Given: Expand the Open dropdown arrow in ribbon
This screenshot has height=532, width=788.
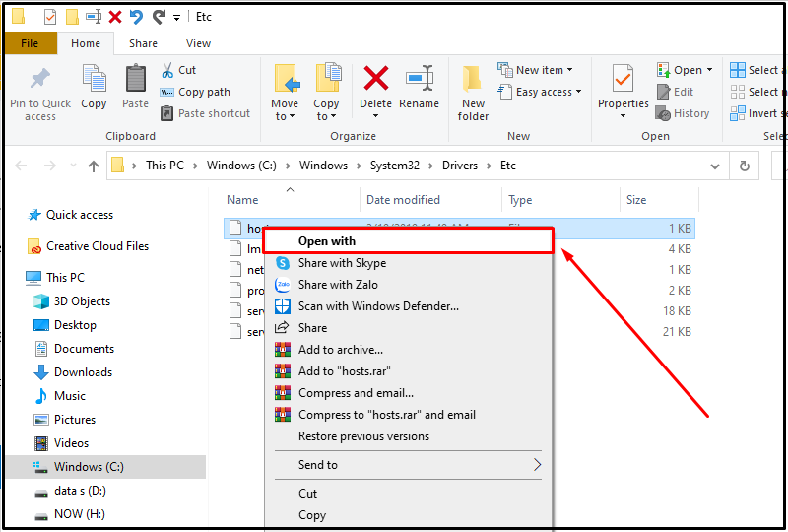Looking at the screenshot, I should click(x=709, y=70).
